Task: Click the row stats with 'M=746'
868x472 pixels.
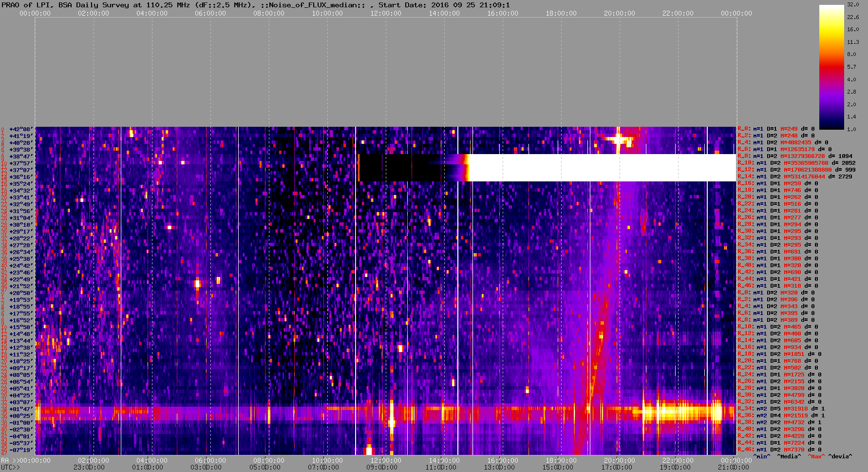Action: pyautogui.click(x=778, y=190)
